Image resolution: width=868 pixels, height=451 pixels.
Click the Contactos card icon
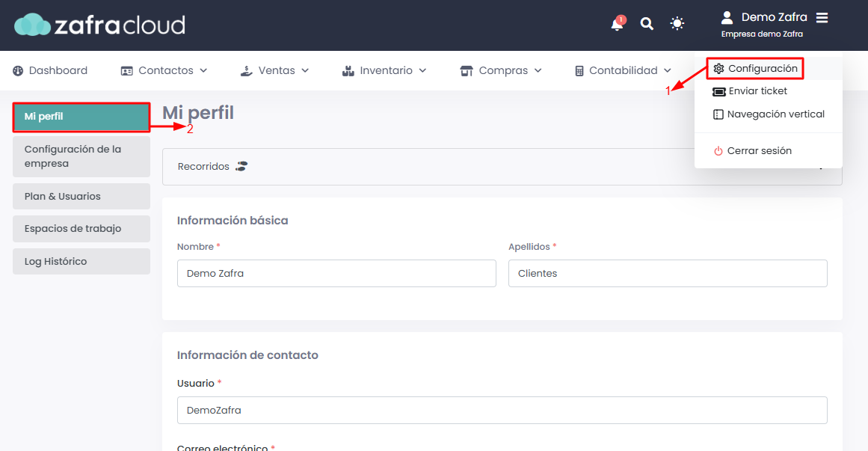click(x=127, y=71)
